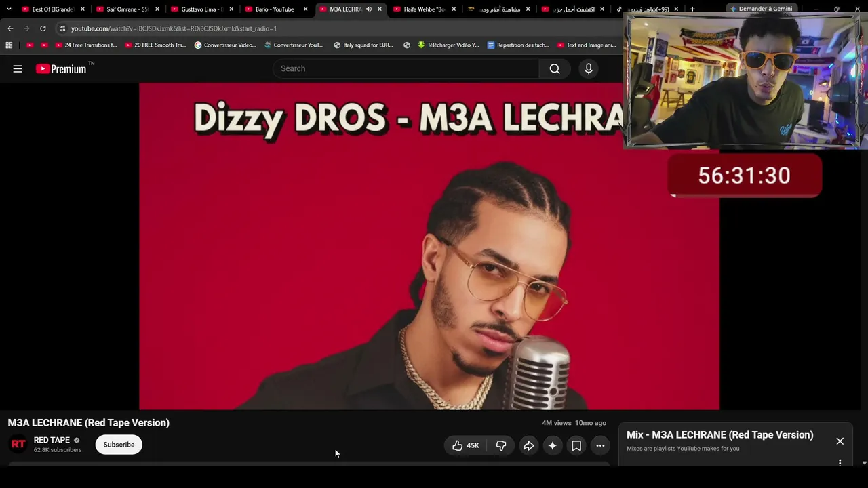This screenshot has width=868, height=488.
Task: Click the page scrollbar down arrow
Action: 864,463
